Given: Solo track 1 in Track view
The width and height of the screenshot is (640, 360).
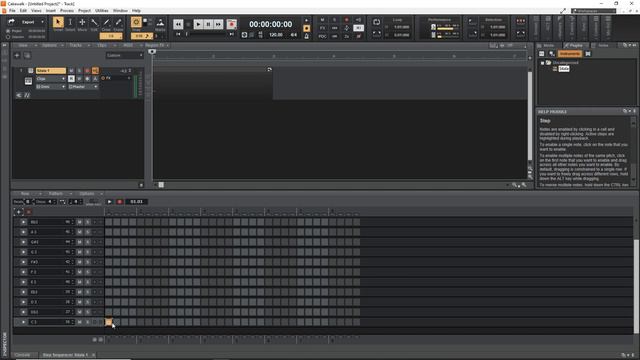Looking at the screenshot, I should 80,71.
